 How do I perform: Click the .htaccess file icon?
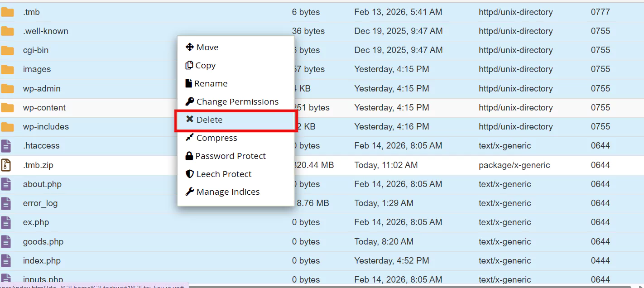point(6,146)
